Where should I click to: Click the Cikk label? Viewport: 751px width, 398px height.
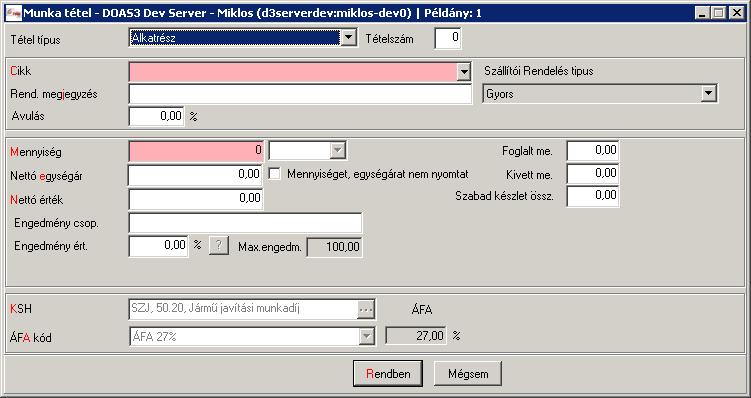[x=21, y=71]
